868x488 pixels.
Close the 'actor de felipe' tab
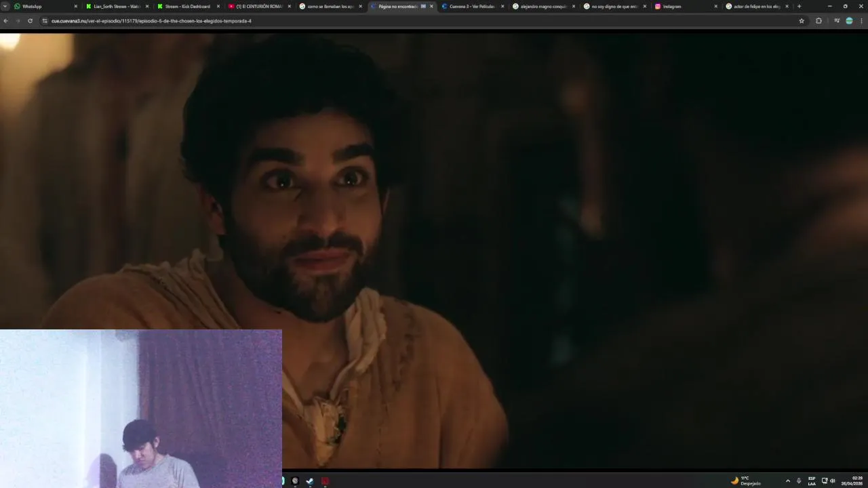tap(787, 6)
